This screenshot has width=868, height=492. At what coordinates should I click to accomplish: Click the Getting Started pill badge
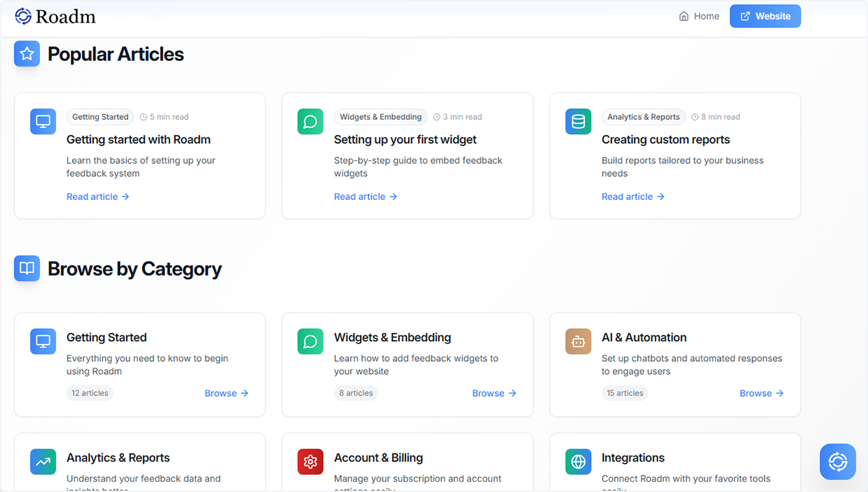pos(100,116)
